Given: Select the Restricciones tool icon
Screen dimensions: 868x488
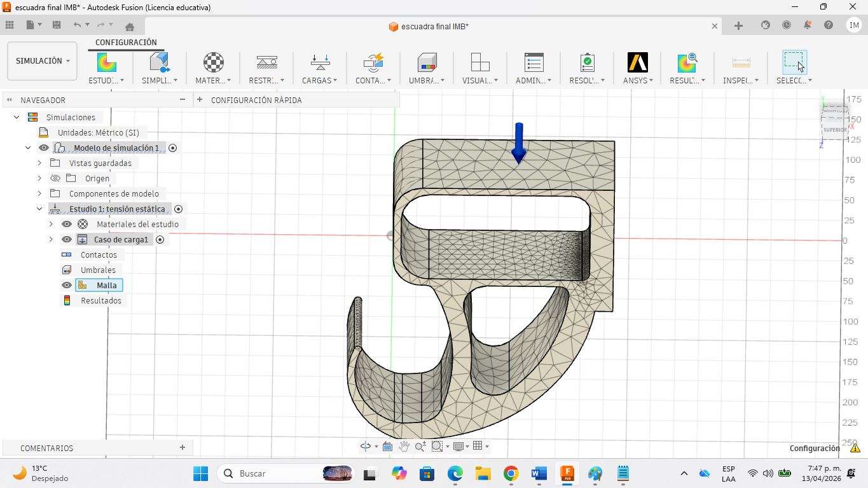Looking at the screenshot, I should pyautogui.click(x=266, y=62).
